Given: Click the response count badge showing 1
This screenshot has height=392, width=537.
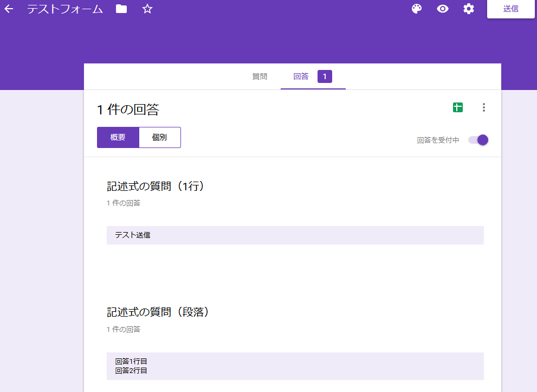Looking at the screenshot, I should [x=324, y=76].
